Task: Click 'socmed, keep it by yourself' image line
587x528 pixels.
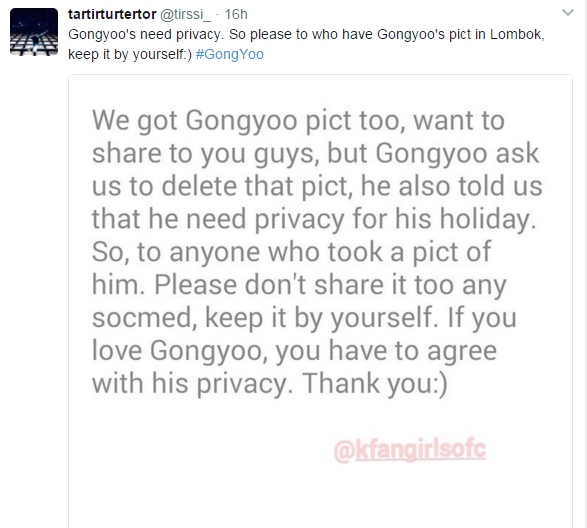Action: [x=265, y=318]
